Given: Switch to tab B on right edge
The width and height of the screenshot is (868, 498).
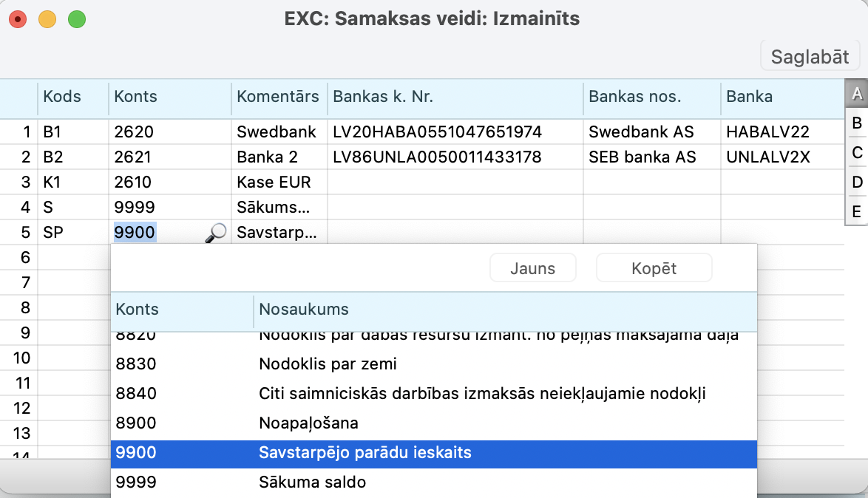Looking at the screenshot, I should pos(857,123).
